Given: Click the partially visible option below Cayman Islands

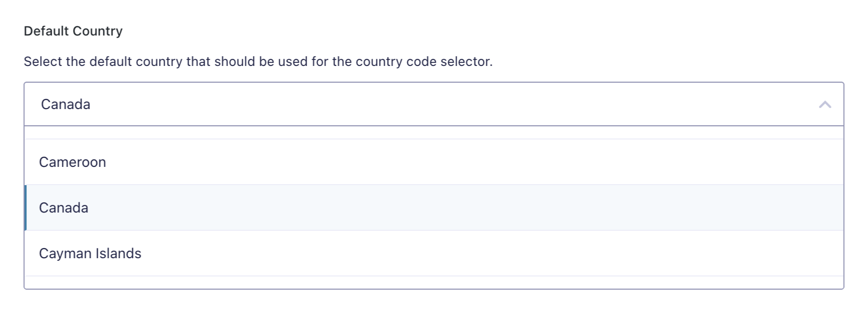Looking at the screenshot, I should tap(433, 283).
